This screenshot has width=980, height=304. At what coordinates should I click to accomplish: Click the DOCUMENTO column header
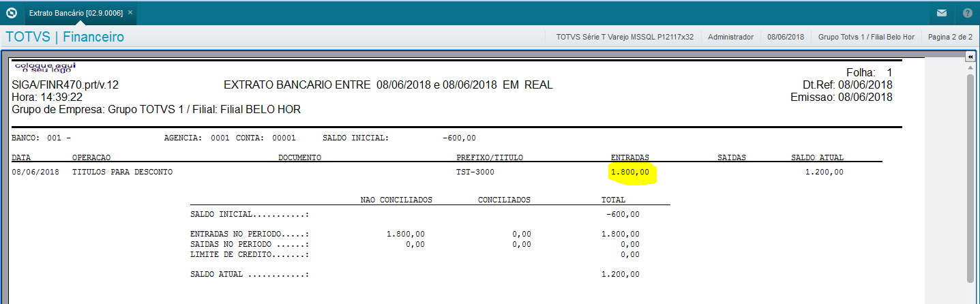[300, 157]
